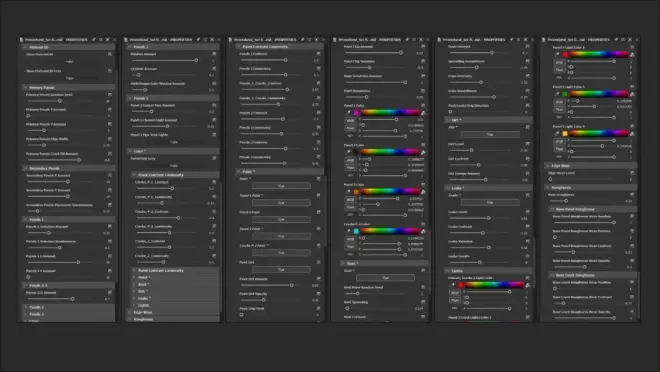Click the pin icon in first Properties panel header

[x=93, y=40]
